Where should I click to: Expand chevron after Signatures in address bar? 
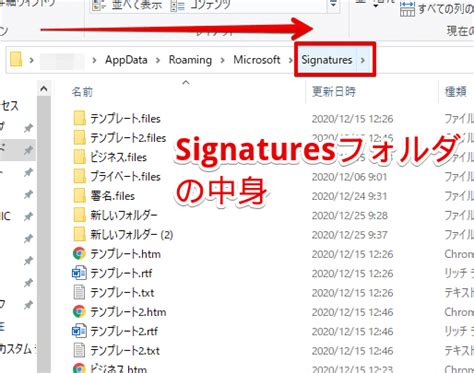[x=363, y=60]
